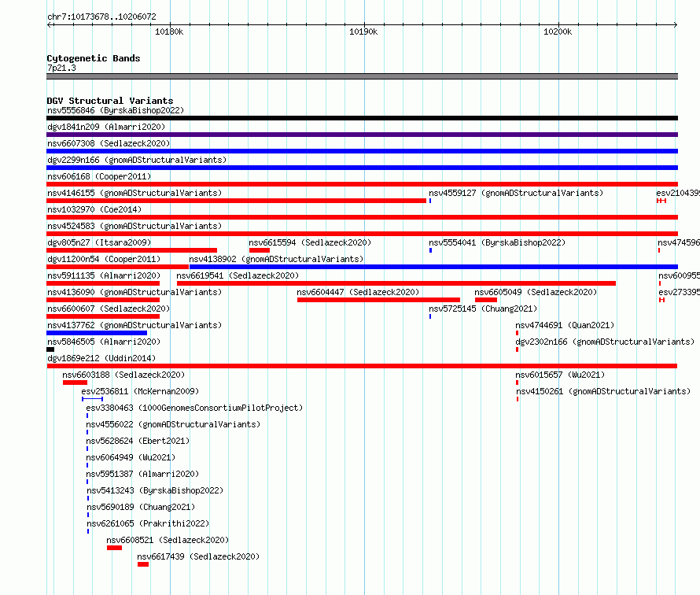This screenshot has height=595, width=700.
Task: Select nsv4136090 (gnomADStructuralVariants) label
Action: click(134, 292)
